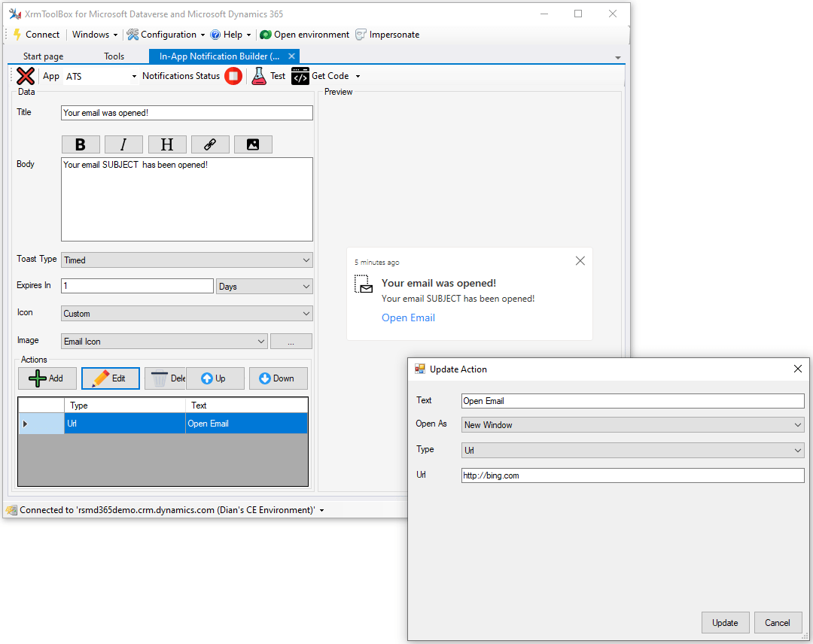The height and width of the screenshot is (644, 813).
Task: Click the Url field with http://bing.com
Action: [633, 475]
